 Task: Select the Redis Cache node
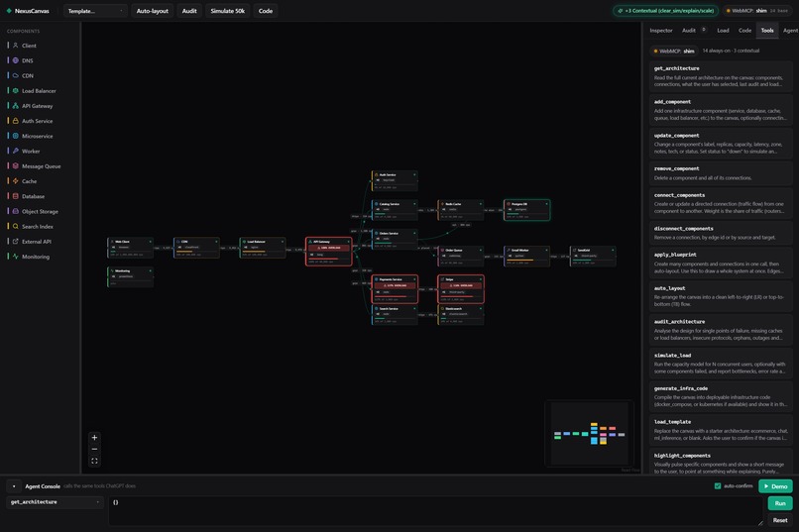click(x=461, y=210)
